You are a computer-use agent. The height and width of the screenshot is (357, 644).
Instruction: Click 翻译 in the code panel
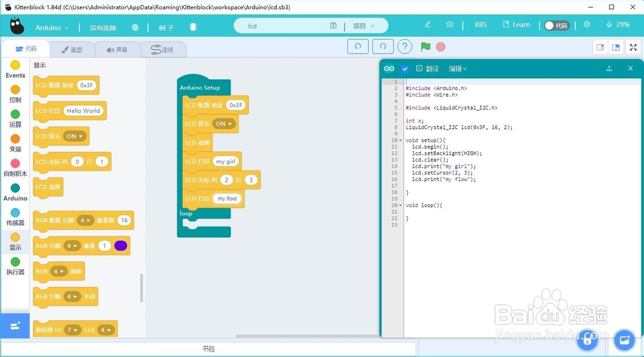coord(428,68)
